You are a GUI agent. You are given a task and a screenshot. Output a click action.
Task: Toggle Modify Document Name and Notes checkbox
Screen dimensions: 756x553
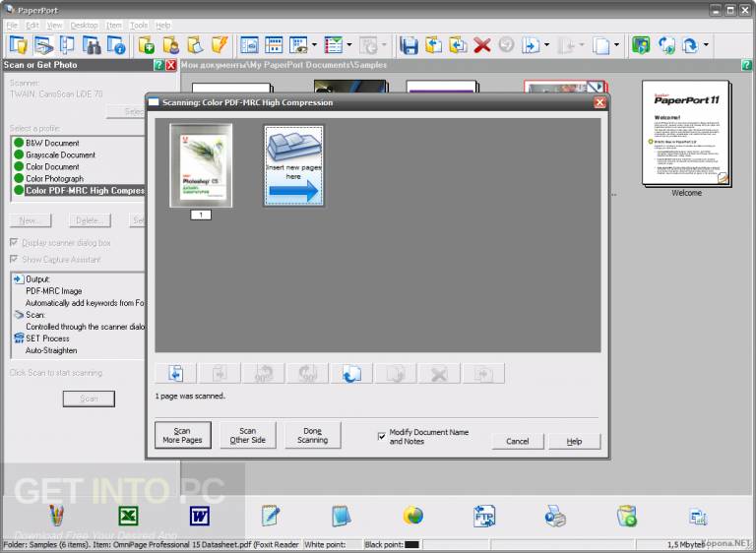tap(381, 436)
